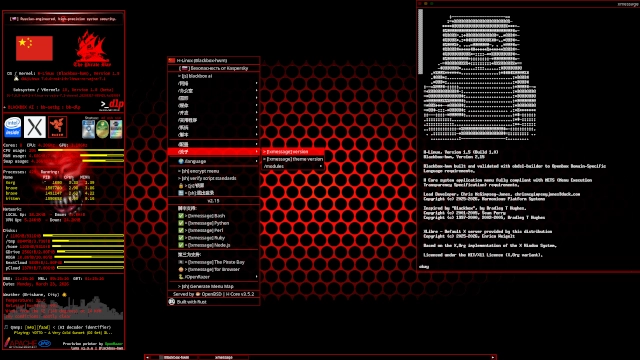Click the xmessage taskbar entry
This screenshot has width=640, height=360.
click(224, 357)
